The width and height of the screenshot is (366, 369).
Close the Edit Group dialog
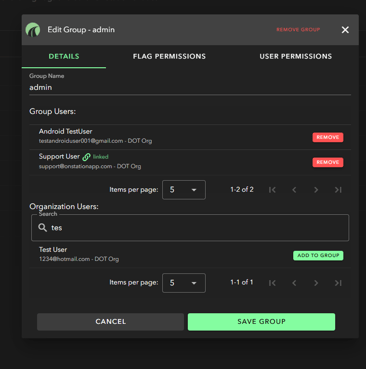click(345, 30)
